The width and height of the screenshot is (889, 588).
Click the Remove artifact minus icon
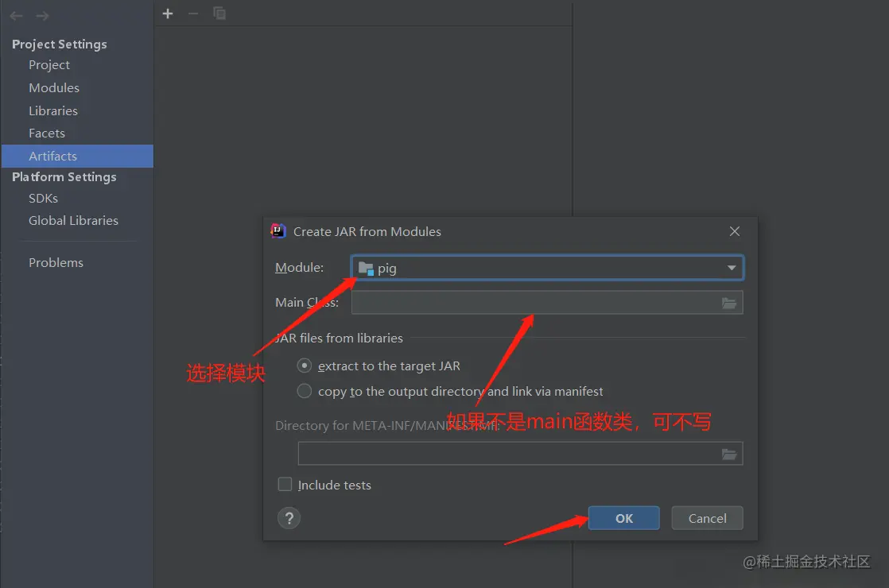click(193, 14)
